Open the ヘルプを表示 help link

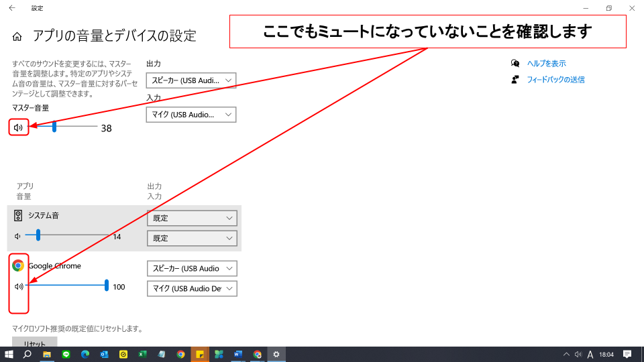pyautogui.click(x=545, y=64)
